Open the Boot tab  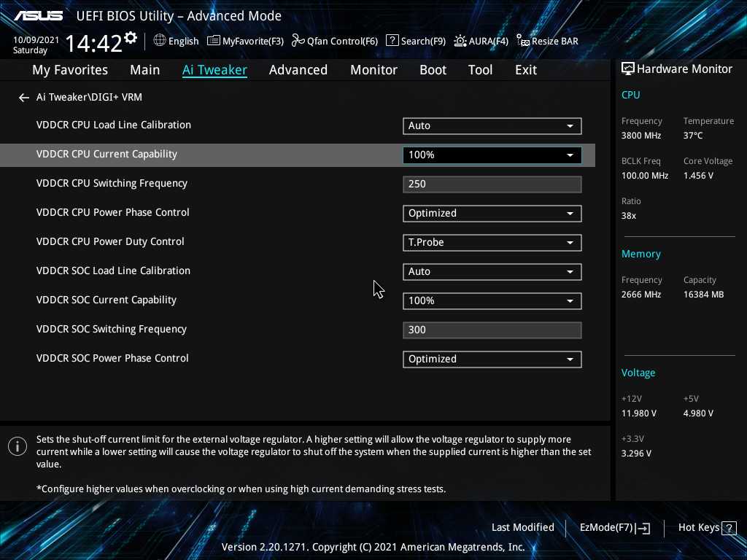[433, 70]
